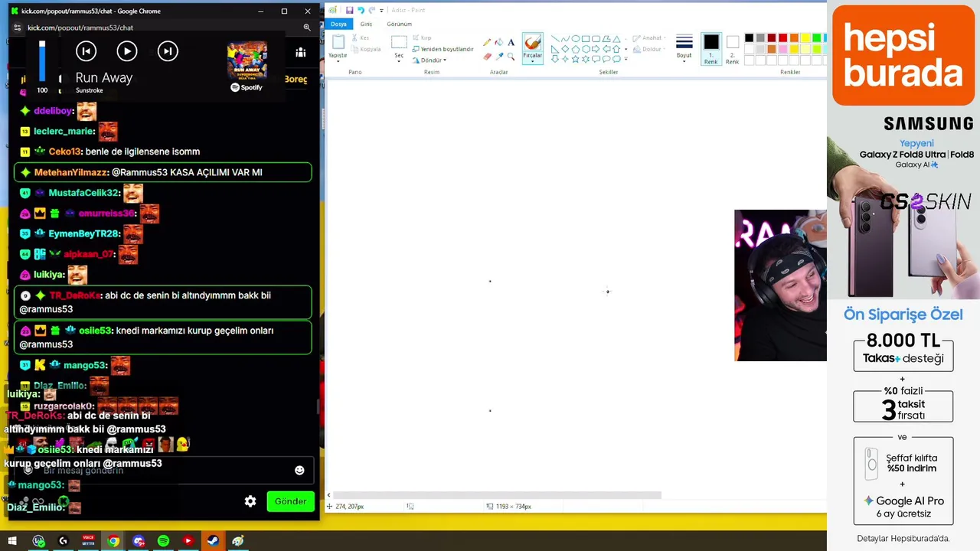The height and width of the screenshot is (551, 980).
Task: Click the Paint horizontal scrollbar
Action: 497,495
